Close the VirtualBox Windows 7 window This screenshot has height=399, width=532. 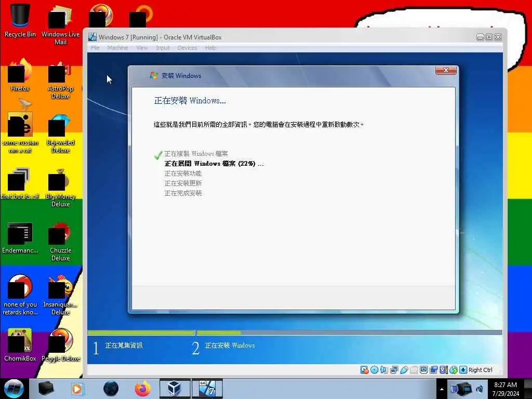(x=498, y=37)
